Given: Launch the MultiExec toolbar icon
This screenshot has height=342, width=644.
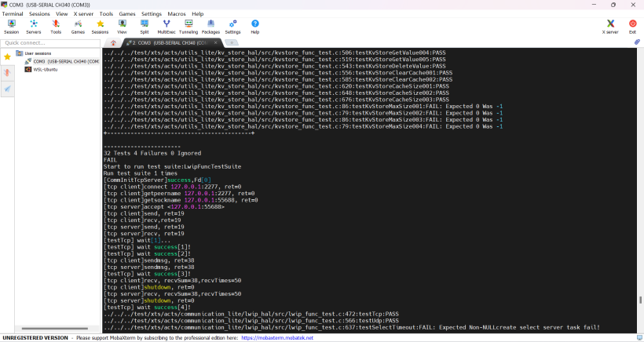Looking at the screenshot, I should click(166, 27).
